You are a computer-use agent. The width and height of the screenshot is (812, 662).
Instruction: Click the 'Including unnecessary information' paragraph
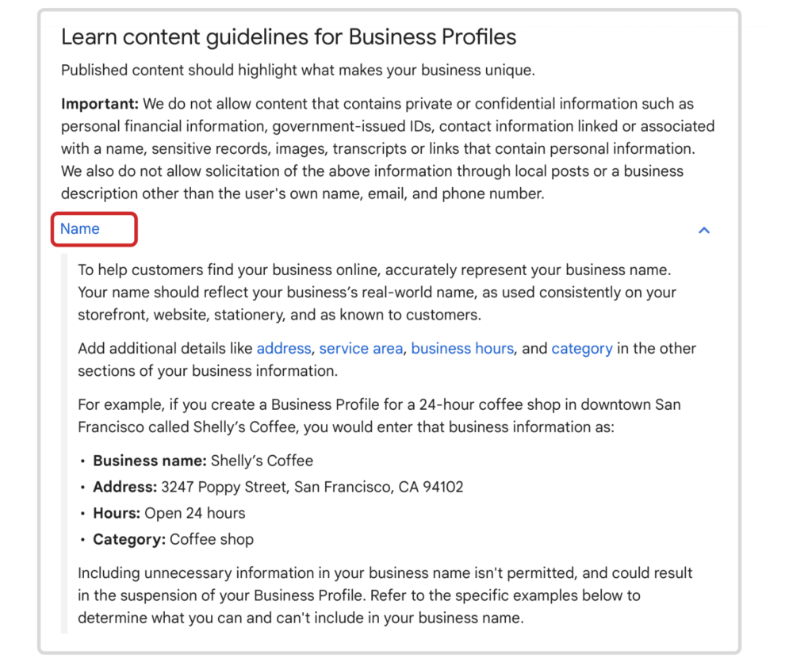coord(385,595)
